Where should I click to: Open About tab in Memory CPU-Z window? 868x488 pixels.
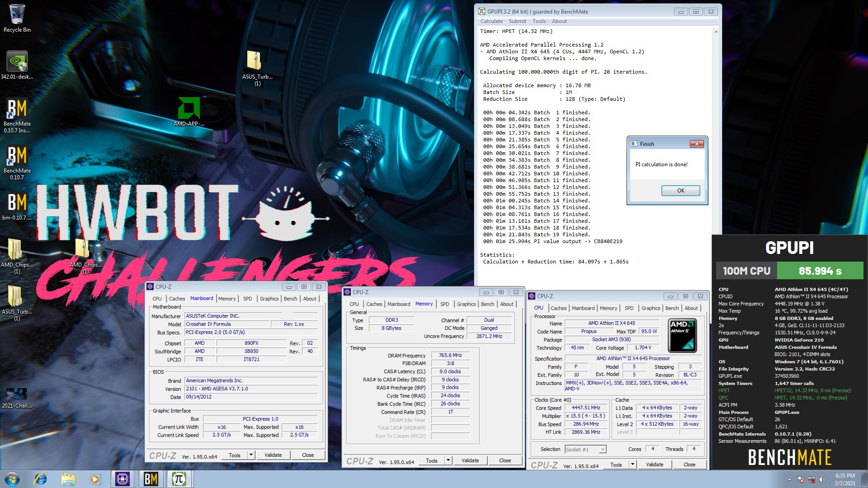point(506,304)
